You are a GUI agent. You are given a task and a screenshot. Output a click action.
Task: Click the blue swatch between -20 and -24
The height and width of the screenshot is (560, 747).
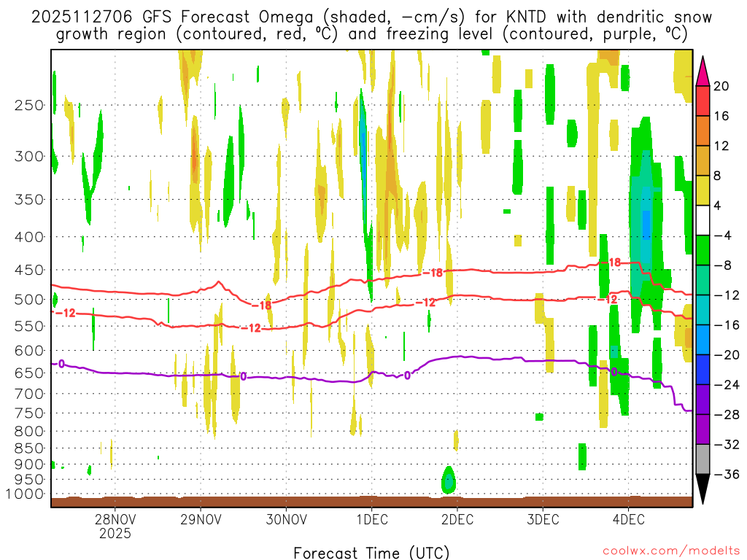click(x=703, y=370)
